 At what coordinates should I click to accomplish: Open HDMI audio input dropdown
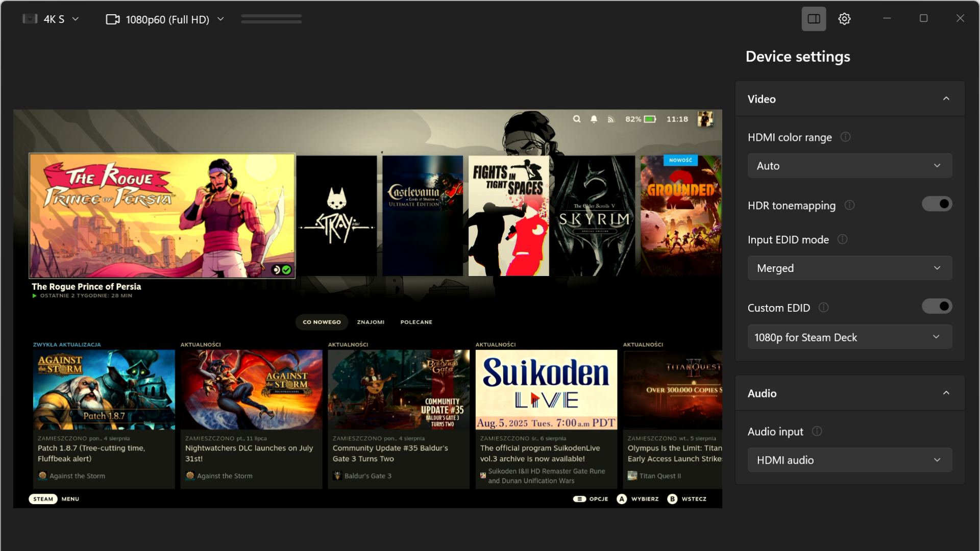849,460
